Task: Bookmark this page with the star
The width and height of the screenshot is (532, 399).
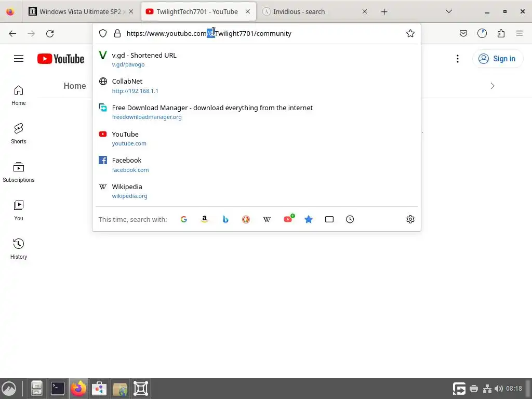Action: [410, 33]
